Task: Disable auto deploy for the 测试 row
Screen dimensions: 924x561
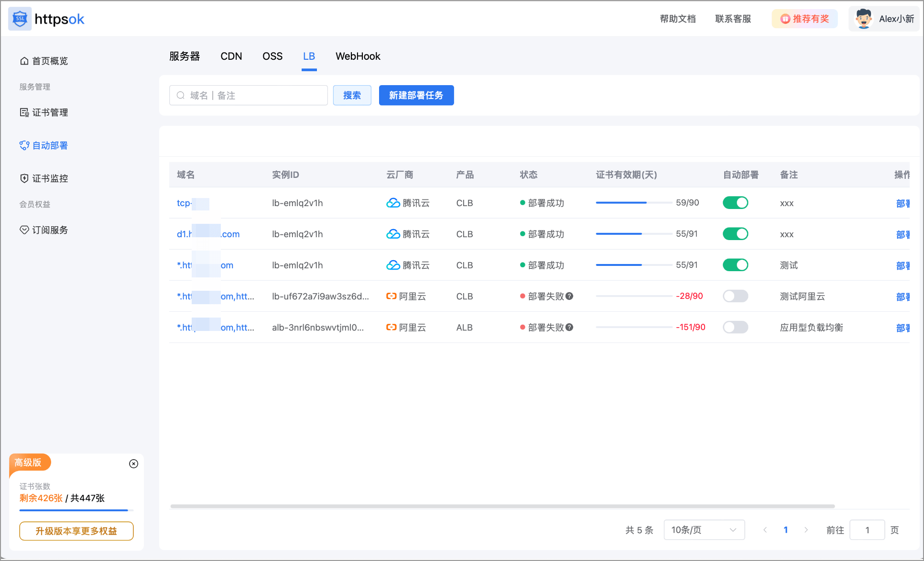Action: pyautogui.click(x=735, y=265)
